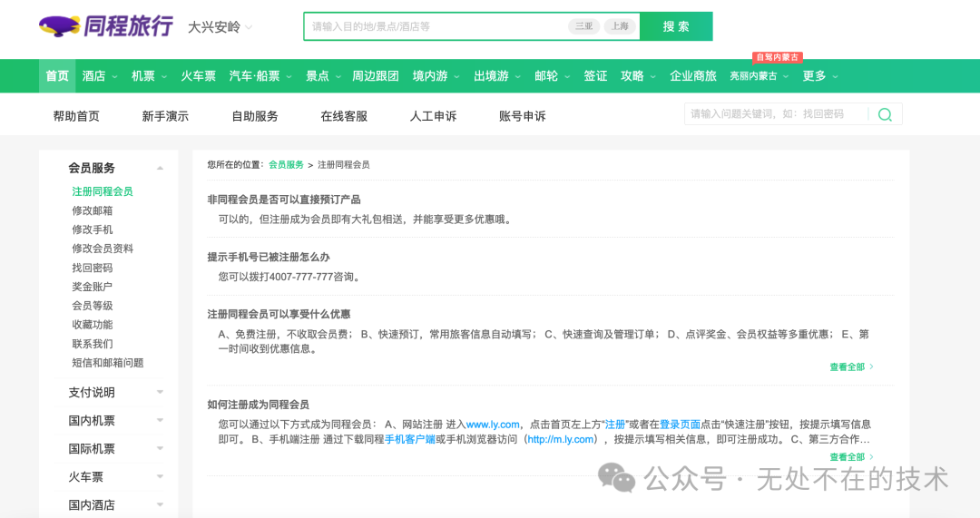The width and height of the screenshot is (980, 518).
Task: Expand the 出境游 navigation menu
Action: 497,75
